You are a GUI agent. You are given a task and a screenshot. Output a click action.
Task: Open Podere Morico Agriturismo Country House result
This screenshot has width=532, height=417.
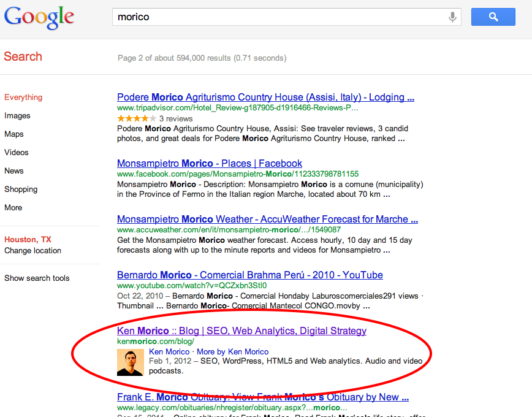[x=265, y=97]
